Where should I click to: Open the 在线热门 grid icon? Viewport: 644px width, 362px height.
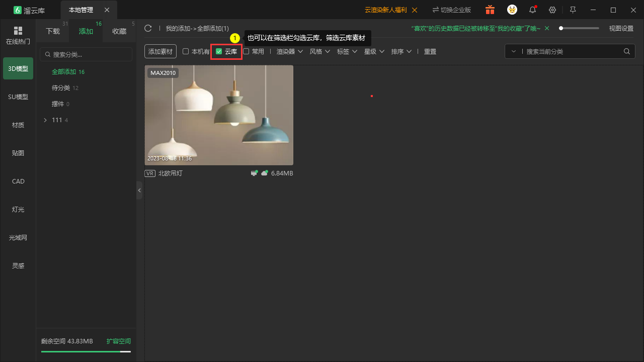tap(18, 31)
